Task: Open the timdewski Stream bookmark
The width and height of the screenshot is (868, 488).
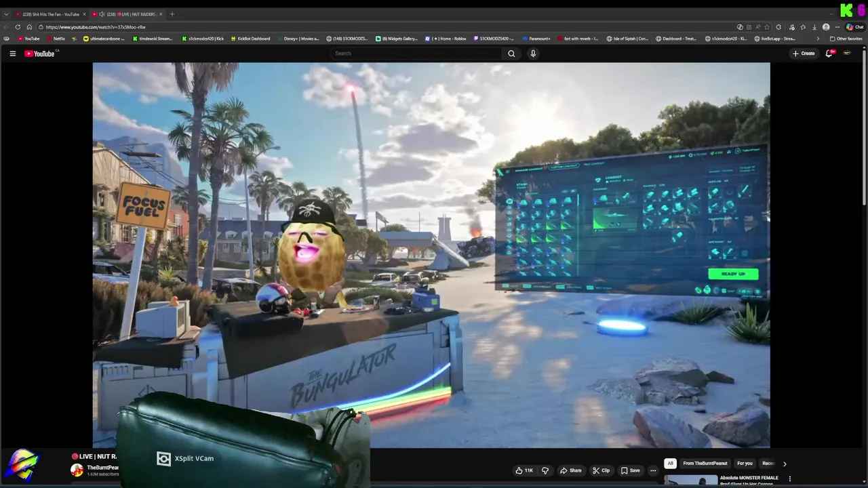Action: [153, 39]
